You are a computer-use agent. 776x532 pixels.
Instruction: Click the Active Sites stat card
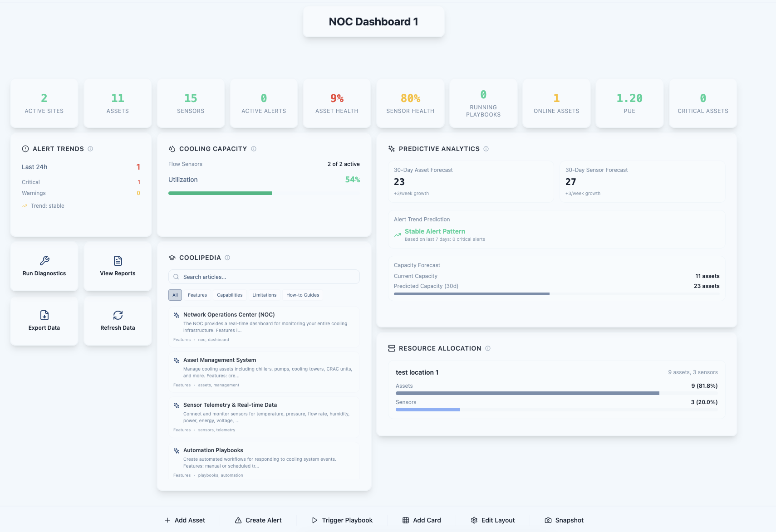tap(44, 103)
